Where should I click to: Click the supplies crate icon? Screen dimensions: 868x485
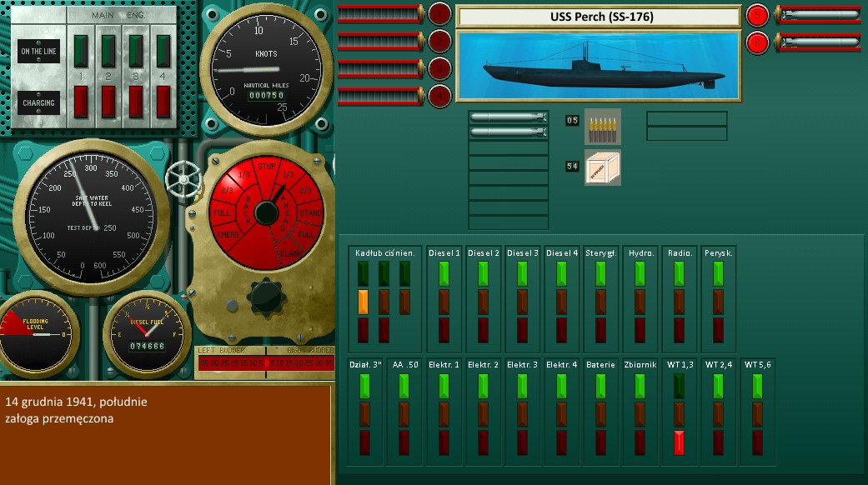(x=602, y=167)
